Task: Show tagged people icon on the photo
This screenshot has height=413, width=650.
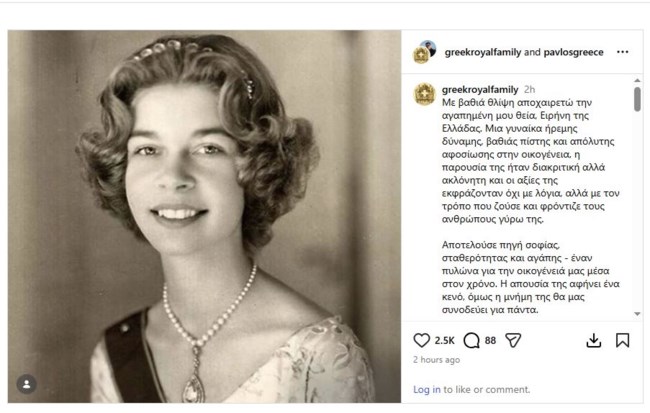Action: point(27,384)
